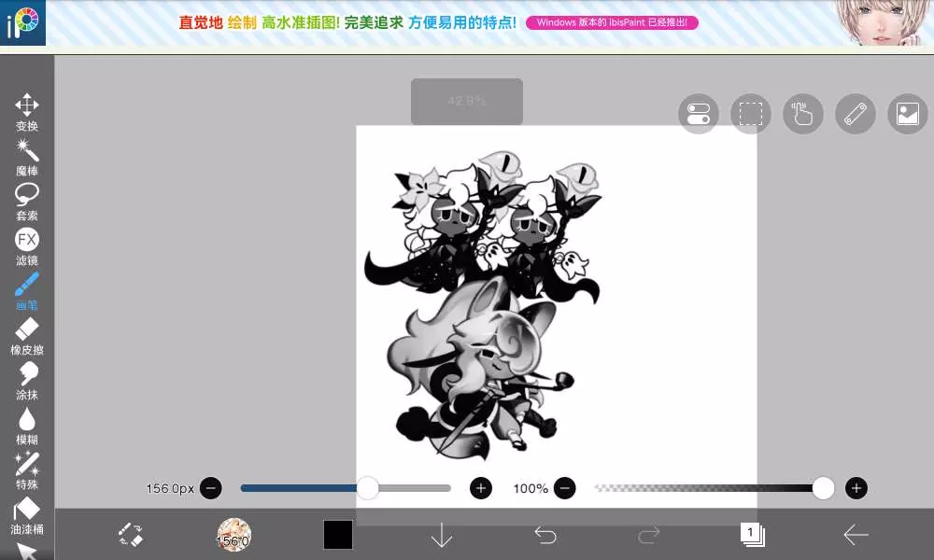The width and height of the screenshot is (934, 560).
Task: Click the ad banner headline text
Action: [x=347, y=22]
